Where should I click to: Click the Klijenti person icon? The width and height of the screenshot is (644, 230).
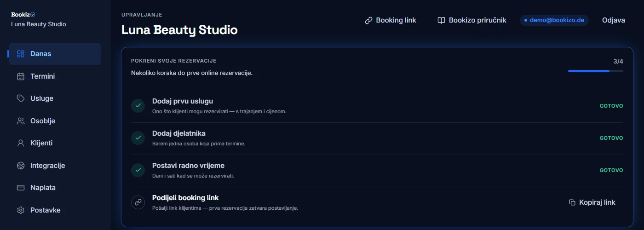(x=20, y=143)
